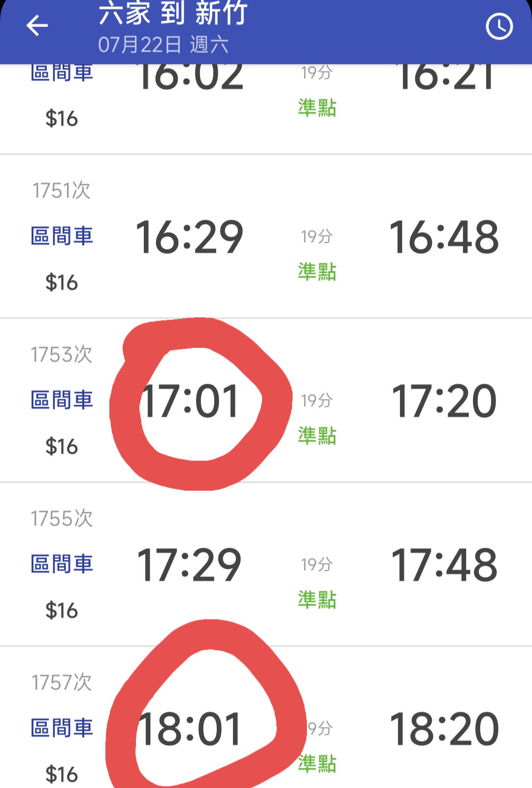Open the clock time picker icon
Image resolution: width=532 pixels, height=788 pixels.
click(499, 27)
